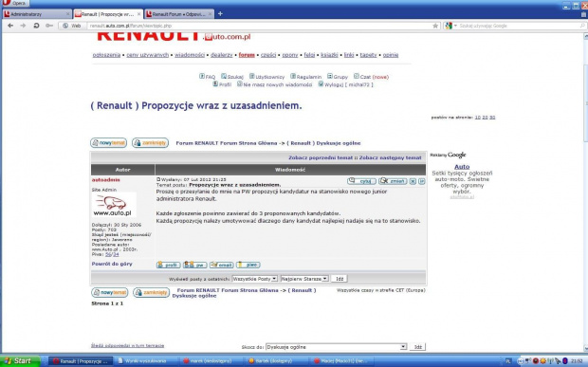
Task: Set posts per page to 10
Action: point(477,118)
